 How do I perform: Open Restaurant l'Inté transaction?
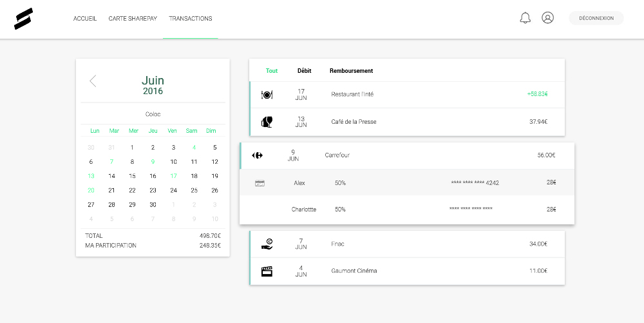coord(407,95)
